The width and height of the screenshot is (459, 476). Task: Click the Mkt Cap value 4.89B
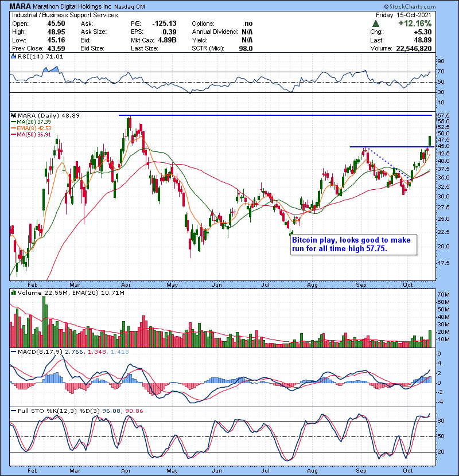(167, 40)
